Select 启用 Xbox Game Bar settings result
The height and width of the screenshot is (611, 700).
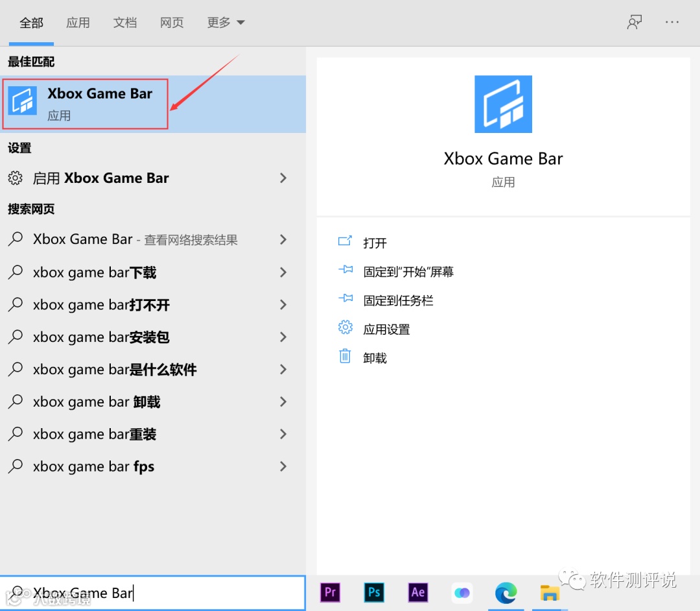point(153,178)
